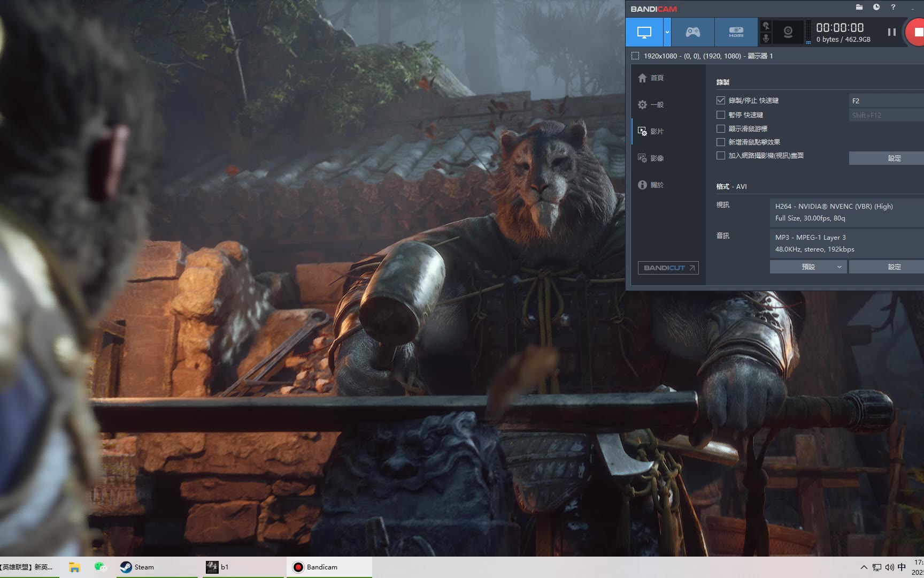This screenshot has width=924, height=578.
Task: Select screen recording mode monitor icon
Action: click(644, 32)
